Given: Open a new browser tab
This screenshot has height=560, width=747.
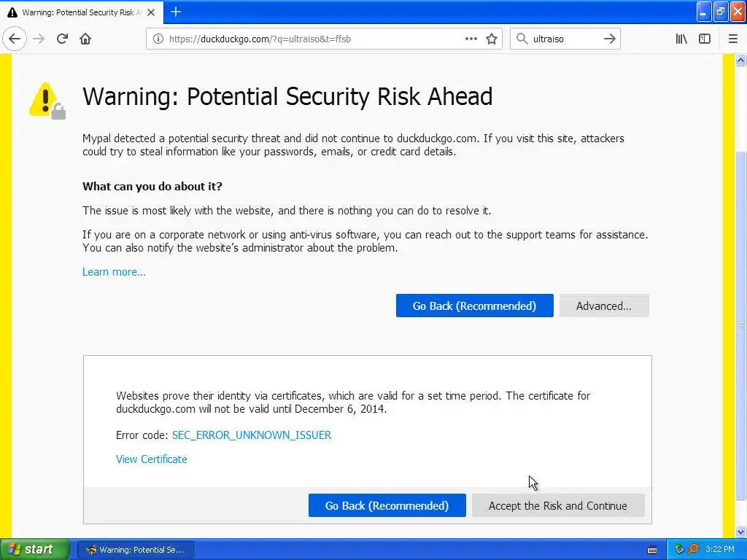Looking at the screenshot, I should pyautogui.click(x=176, y=12).
